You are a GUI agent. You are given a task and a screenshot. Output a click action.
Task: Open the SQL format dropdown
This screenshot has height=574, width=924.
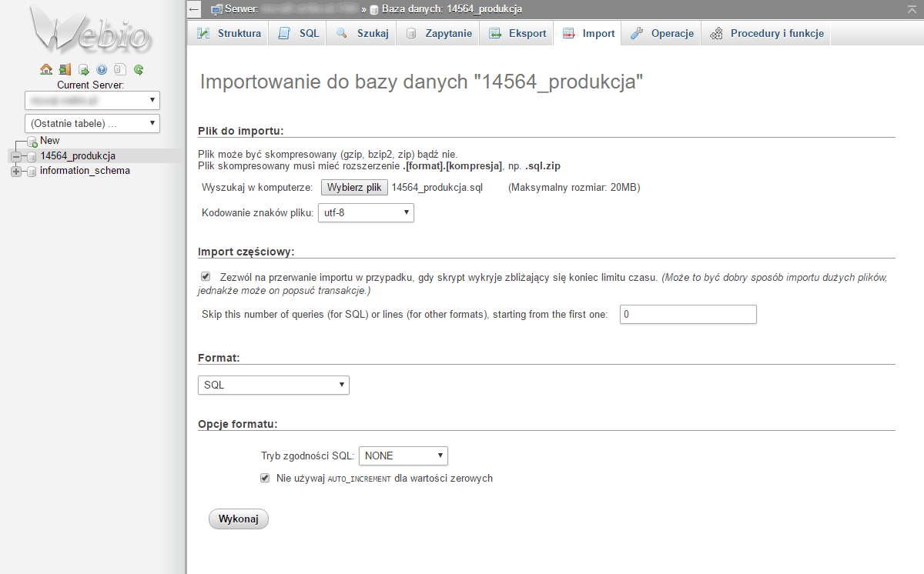(x=273, y=385)
